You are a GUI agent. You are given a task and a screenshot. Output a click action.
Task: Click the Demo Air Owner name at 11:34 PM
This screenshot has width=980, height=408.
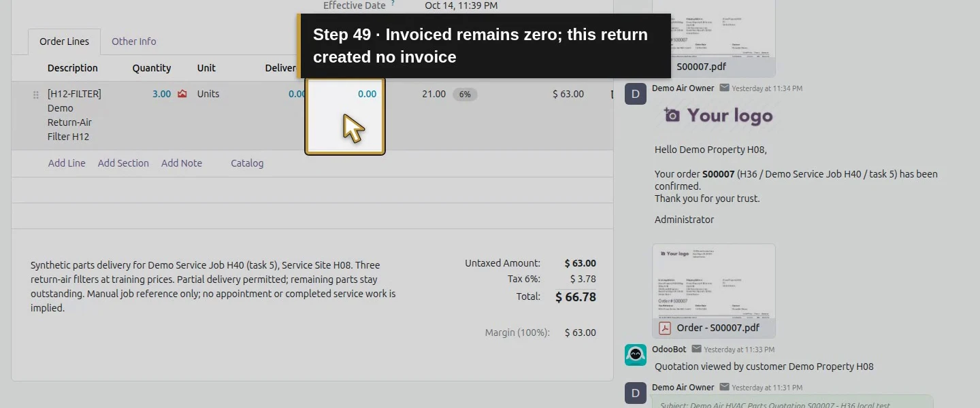(683, 88)
